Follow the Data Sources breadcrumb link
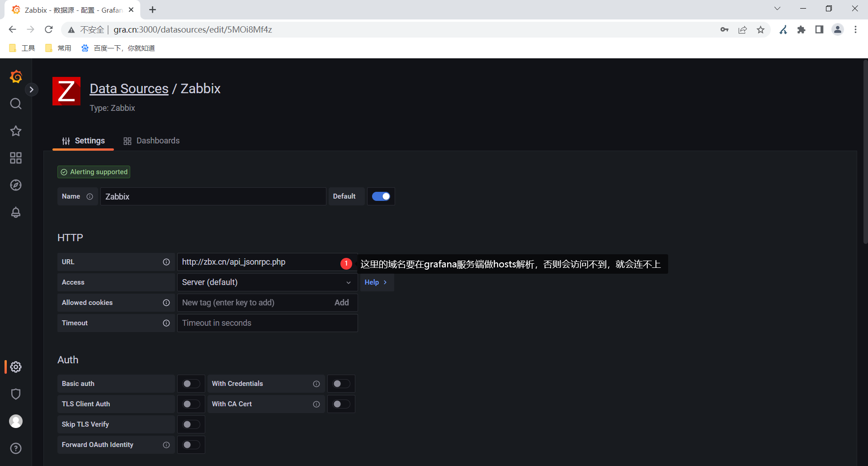Image resolution: width=868 pixels, height=466 pixels. [x=129, y=89]
